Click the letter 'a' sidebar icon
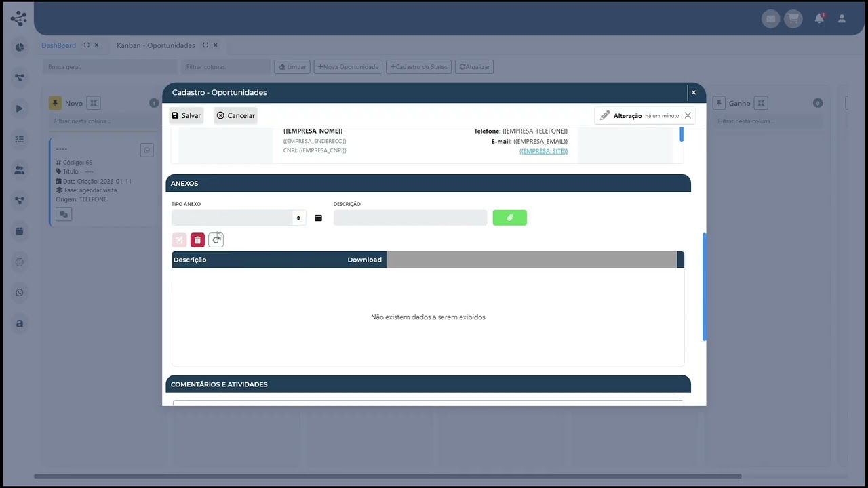868x488 pixels. [19, 323]
